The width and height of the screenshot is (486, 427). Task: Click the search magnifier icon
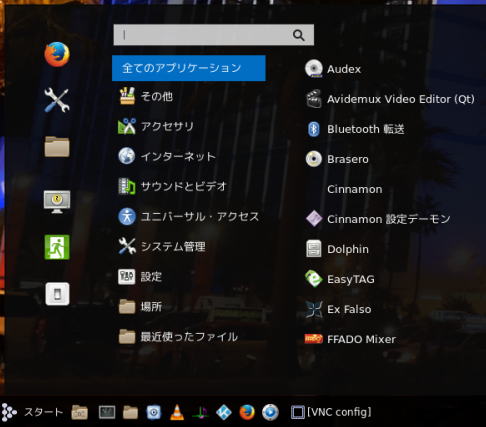point(298,35)
